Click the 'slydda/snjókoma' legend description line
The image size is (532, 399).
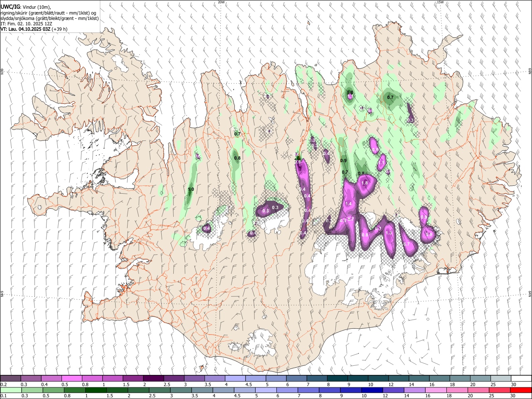pos(49,18)
